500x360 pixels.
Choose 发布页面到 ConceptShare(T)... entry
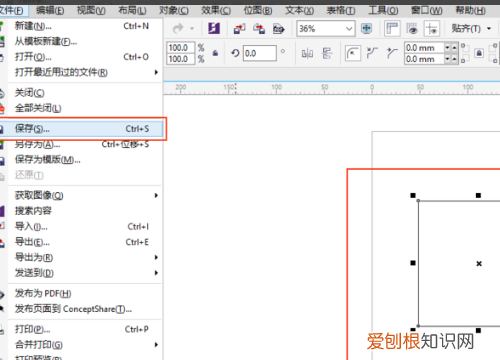pyautogui.click(x=81, y=309)
